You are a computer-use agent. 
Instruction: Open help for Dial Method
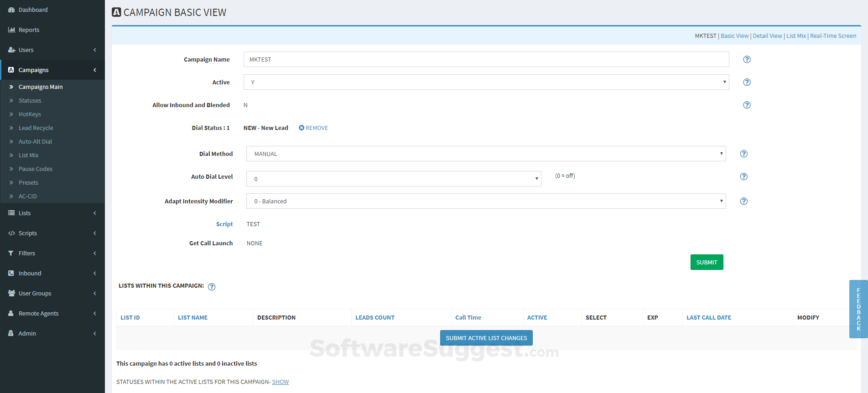coord(743,154)
